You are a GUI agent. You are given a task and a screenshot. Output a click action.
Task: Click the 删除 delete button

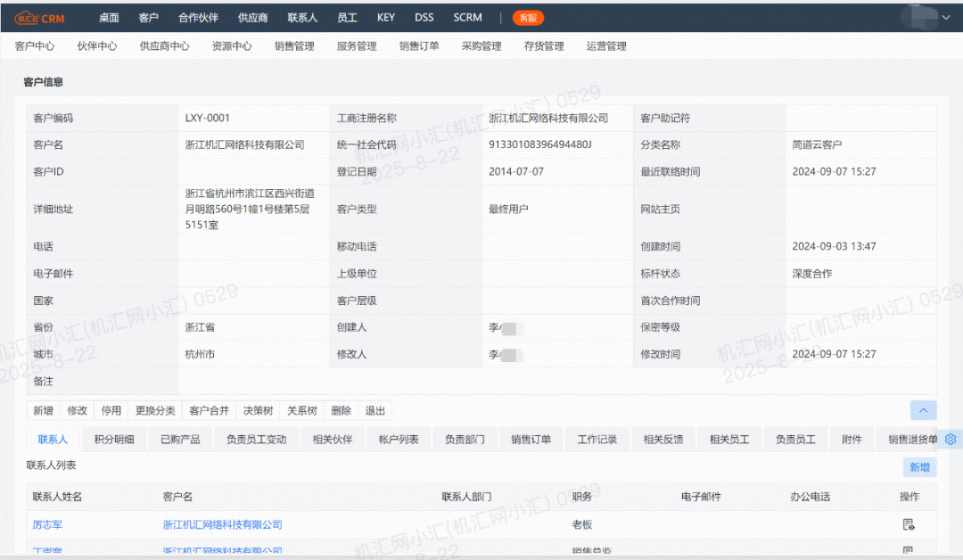pos(341,410)
